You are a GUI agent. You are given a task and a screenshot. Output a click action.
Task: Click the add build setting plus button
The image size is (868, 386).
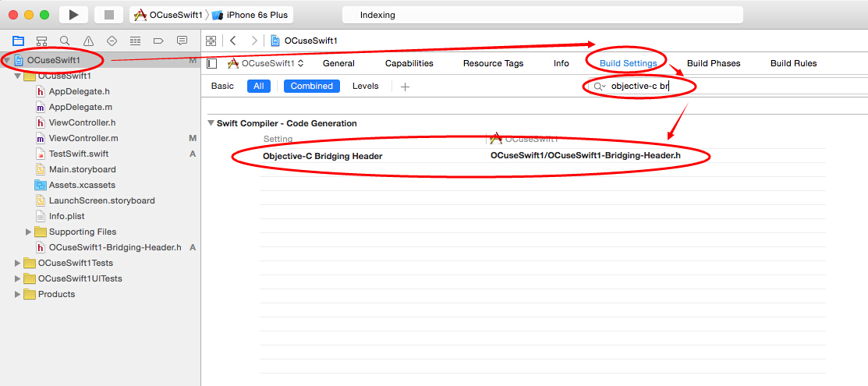405,87
